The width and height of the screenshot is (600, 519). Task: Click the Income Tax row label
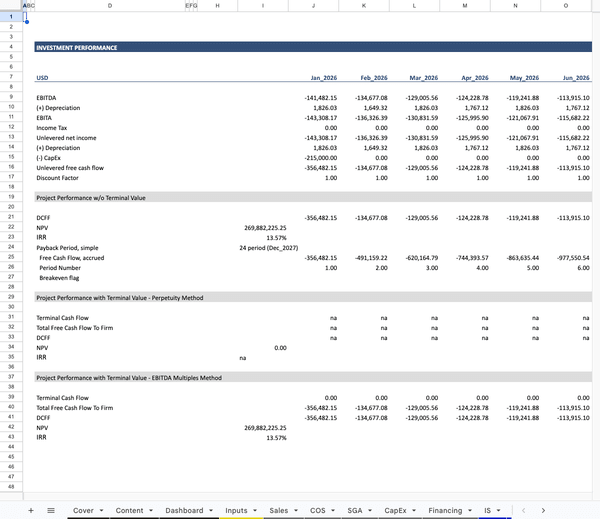tap(52, 128)
